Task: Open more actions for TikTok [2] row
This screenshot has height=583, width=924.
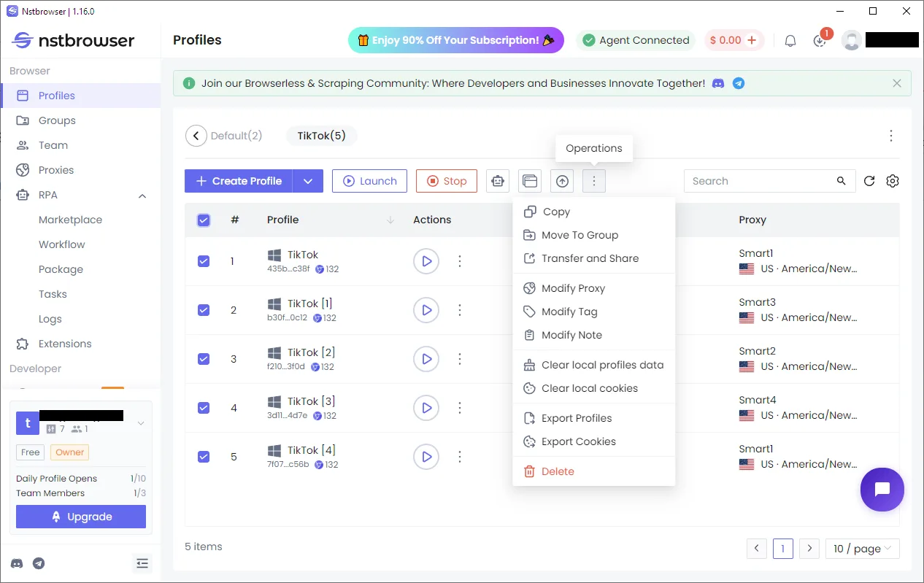Action: 460,358
